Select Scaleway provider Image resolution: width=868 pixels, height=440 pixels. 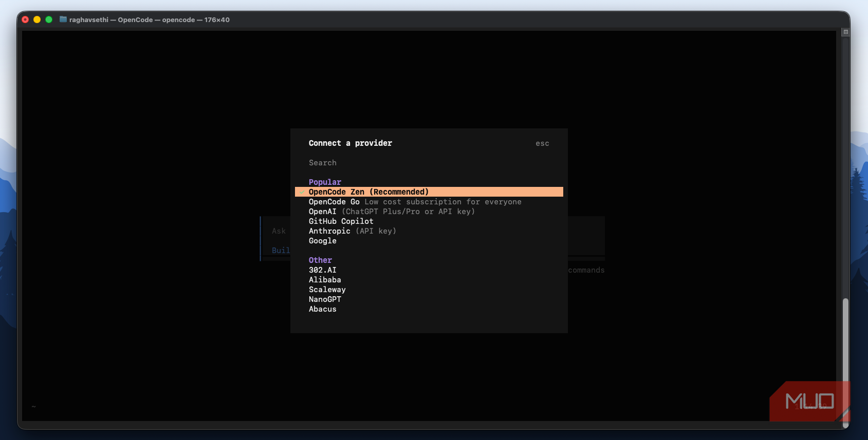tap(429, 290)
